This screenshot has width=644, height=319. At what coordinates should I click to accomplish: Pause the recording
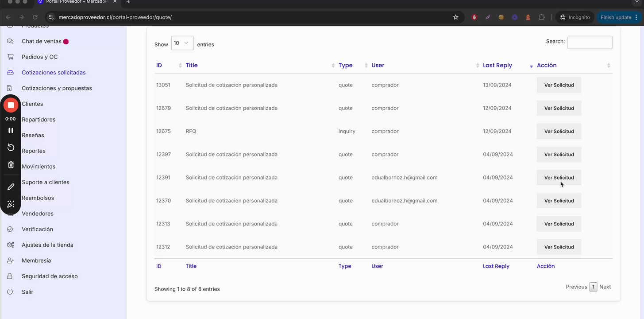coord(11,130)
